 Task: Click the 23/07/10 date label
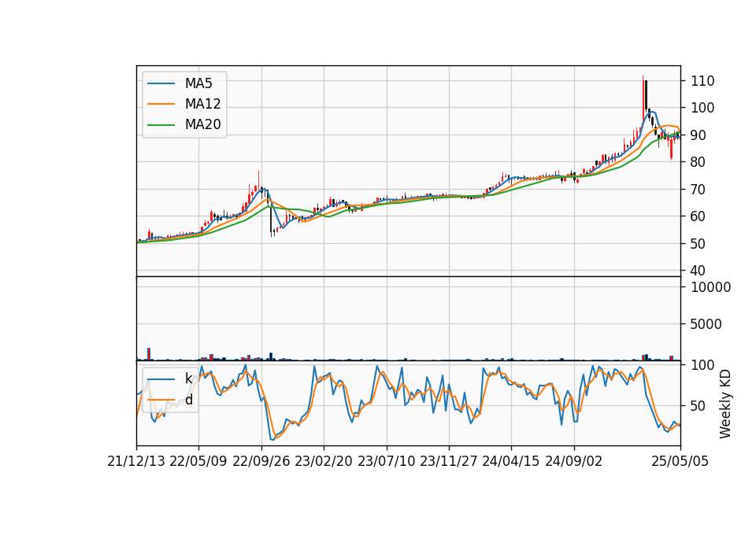(386, 461)
